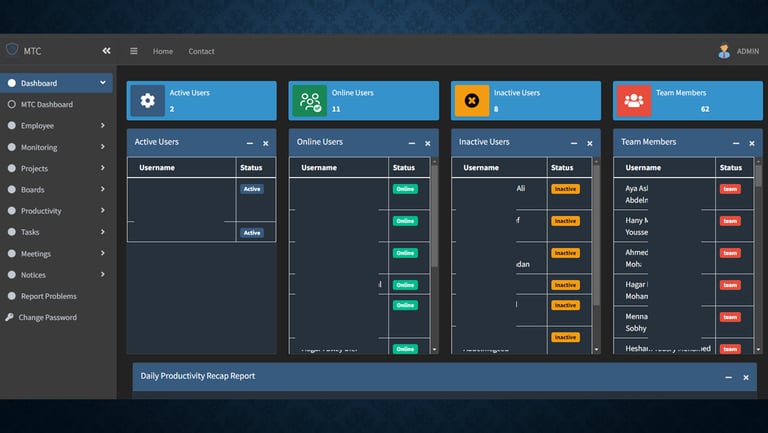This screenshot has height=433, width=768.
Task: Click the Employee circle icon in sidebar
Action: (x=12, y=125)
